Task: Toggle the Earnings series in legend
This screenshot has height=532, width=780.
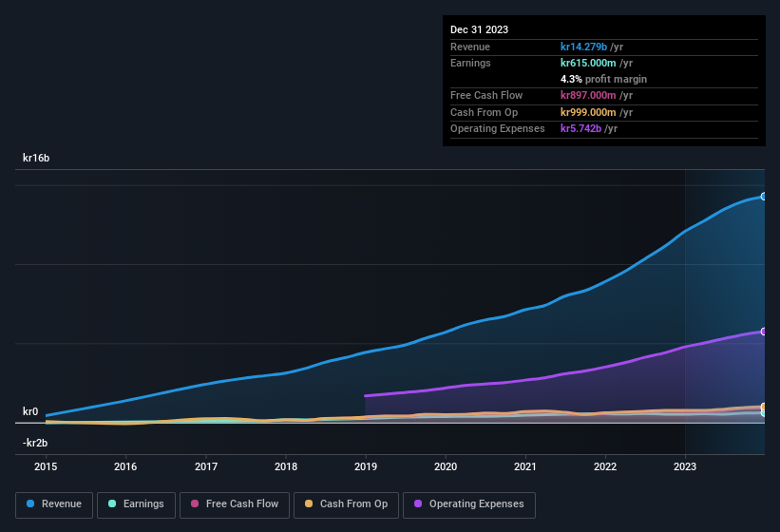Action: pyautogui.click(x=136, y=504)
